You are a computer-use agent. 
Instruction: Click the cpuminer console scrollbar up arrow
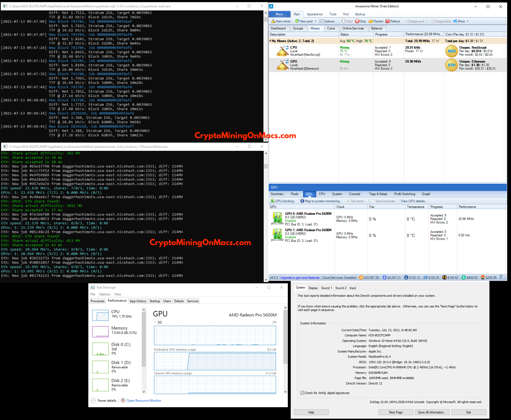(266, 13)
